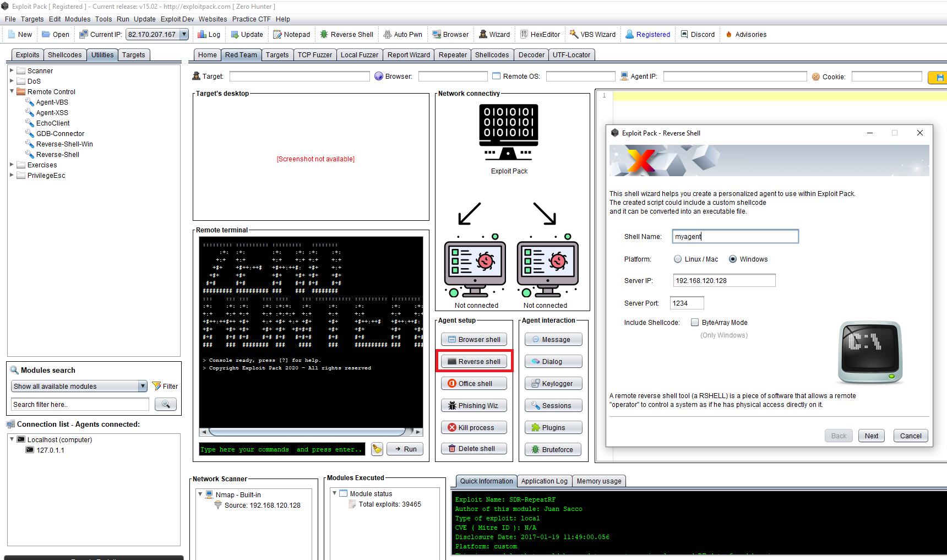Select the Linux / Mac platform option
The image size is (947, 560).
point(678,259)
